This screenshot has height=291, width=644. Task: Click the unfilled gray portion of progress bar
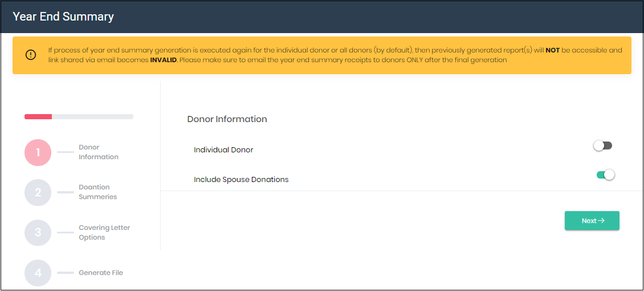pyautogui.click(x=92, y=117)
